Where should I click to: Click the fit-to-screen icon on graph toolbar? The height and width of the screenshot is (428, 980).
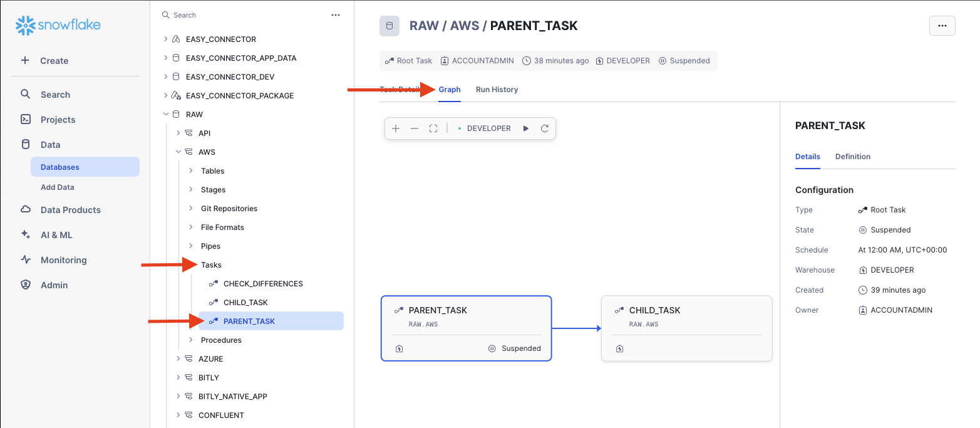coord(433,128)
